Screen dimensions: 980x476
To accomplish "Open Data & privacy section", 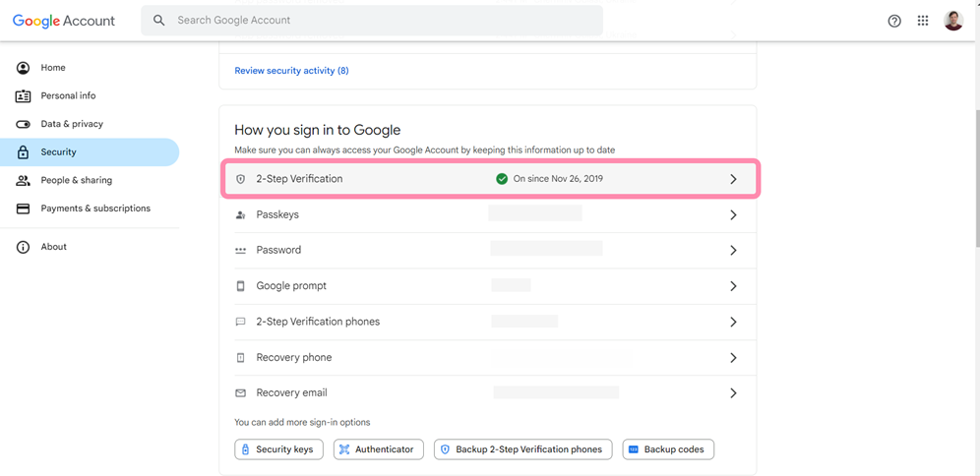I will (90, 124).
